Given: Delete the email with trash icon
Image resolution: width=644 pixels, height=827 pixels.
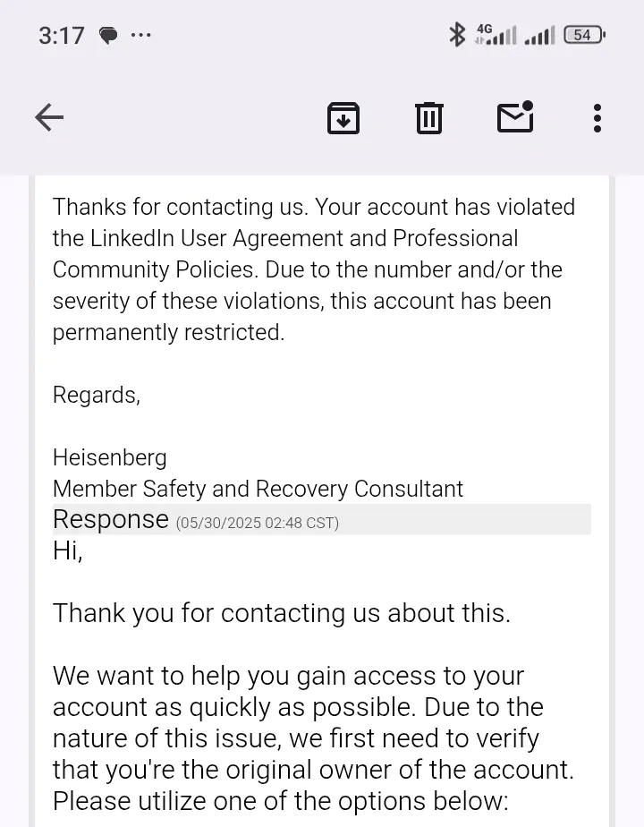Looking at the screenshot, I should (x=429, y=117).
